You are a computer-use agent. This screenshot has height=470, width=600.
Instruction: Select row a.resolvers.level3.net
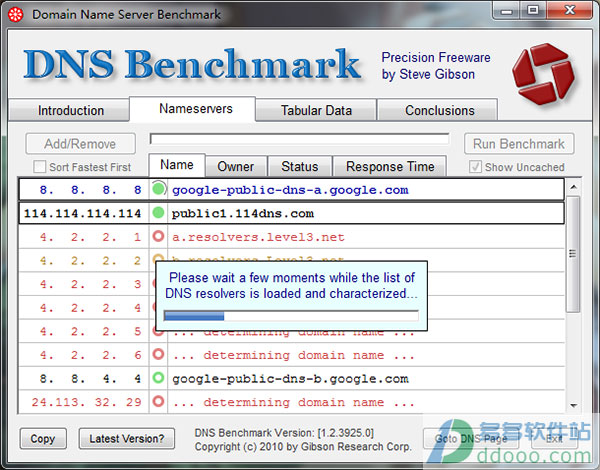(292, 237)
